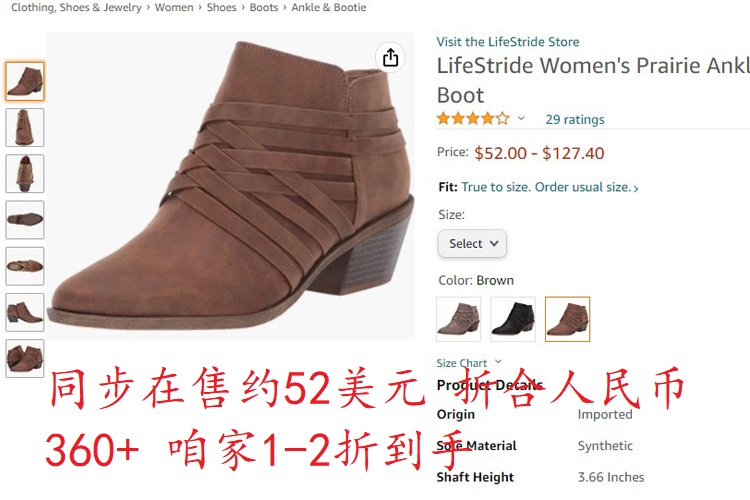
Task: Select the black color boot swatch
Action: pyautogui.click(x=513, y=319)
